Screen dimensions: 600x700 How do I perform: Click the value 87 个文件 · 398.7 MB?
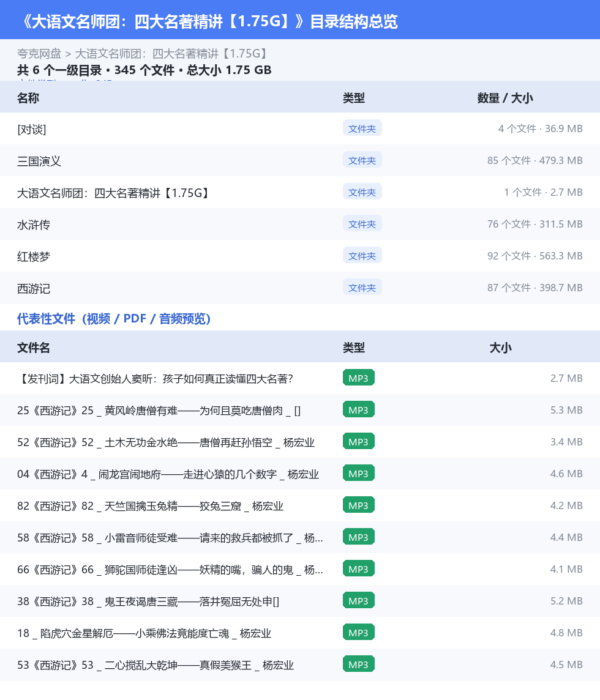coord(534,288)
